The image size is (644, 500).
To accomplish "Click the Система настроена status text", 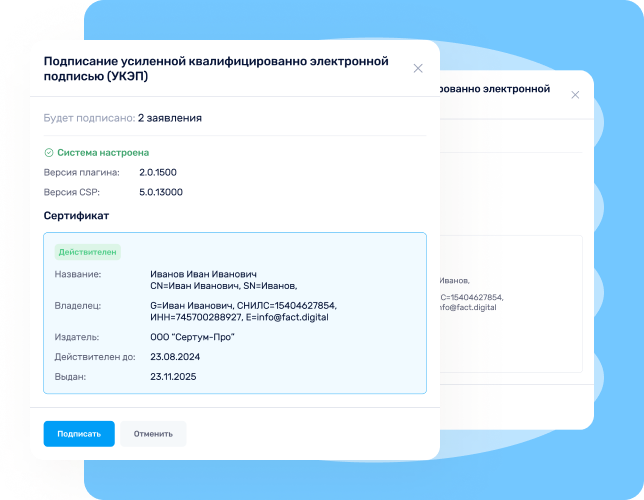I will tap(103, 153).
